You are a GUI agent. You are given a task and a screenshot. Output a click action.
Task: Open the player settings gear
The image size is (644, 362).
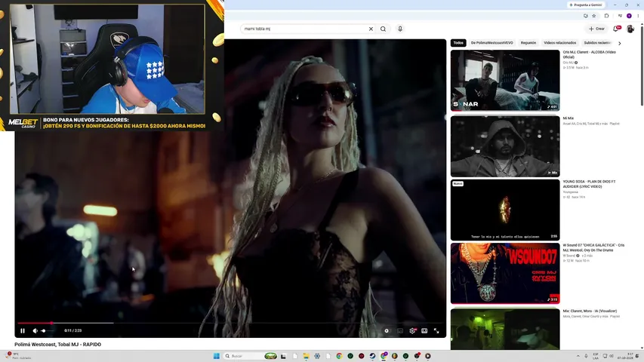point(412,331)
